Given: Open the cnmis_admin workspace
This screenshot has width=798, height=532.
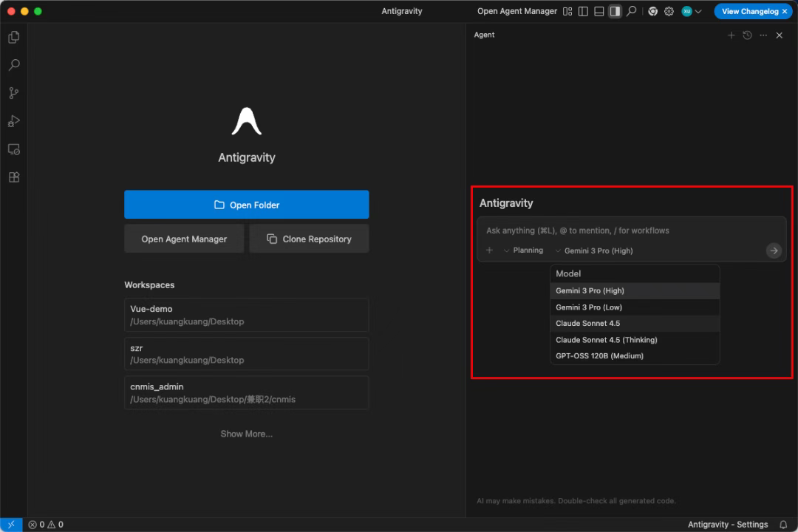Looking at the screenshot, I should tap(246, 392).
